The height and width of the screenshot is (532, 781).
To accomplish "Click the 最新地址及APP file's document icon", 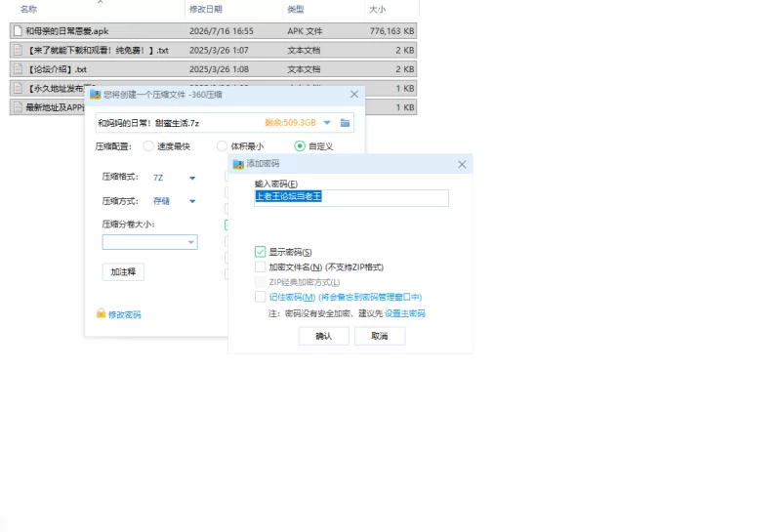I will pyautogui.click(x=18, y=107).
